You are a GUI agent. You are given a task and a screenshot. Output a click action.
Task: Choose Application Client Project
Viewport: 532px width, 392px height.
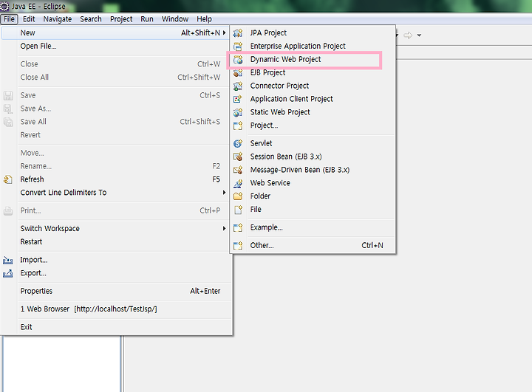pos(313,99)
